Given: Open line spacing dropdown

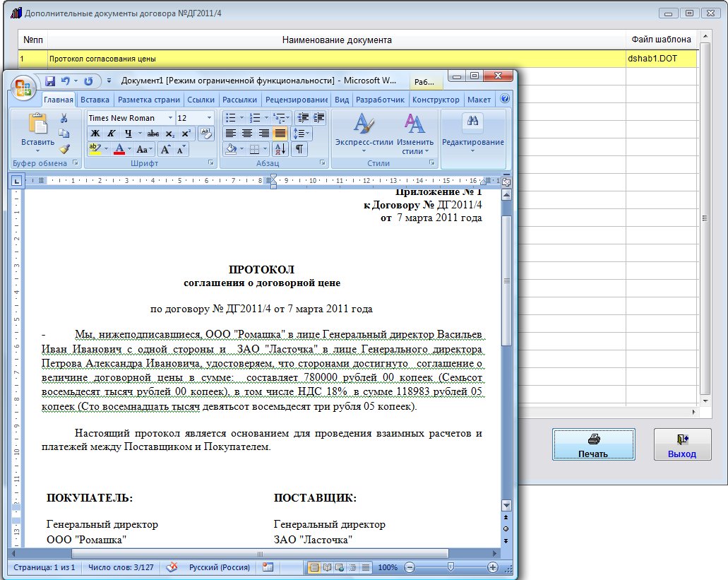Looking at the screenshot, I should pos(302,134).
